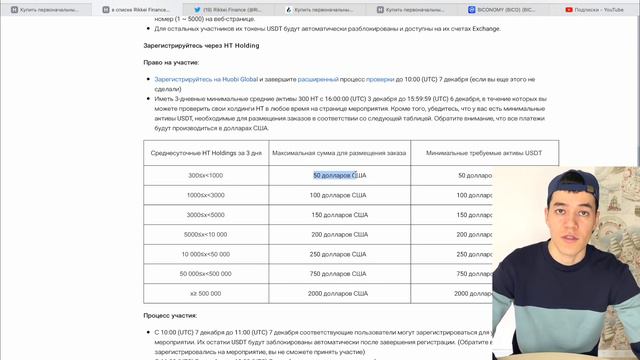Open the Подписки - YouTube tab
The height and width of the screenshot is (360, 640).
point(594,9)
